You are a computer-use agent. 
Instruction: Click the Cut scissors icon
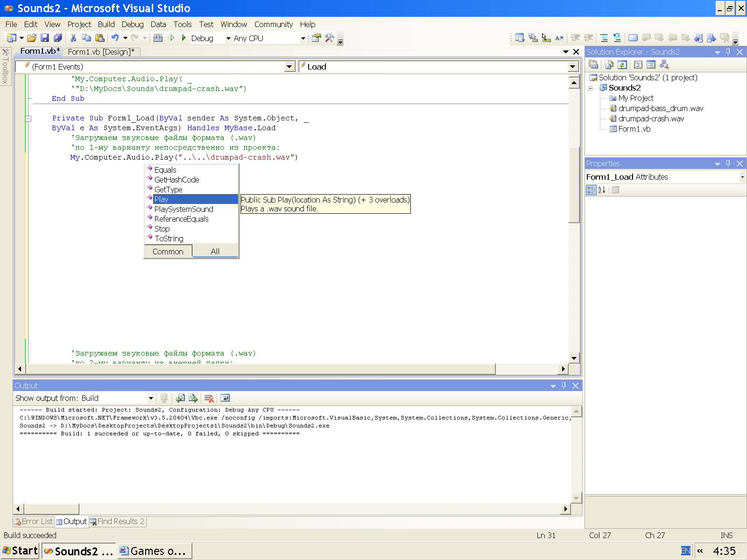(x=73, y=38)
